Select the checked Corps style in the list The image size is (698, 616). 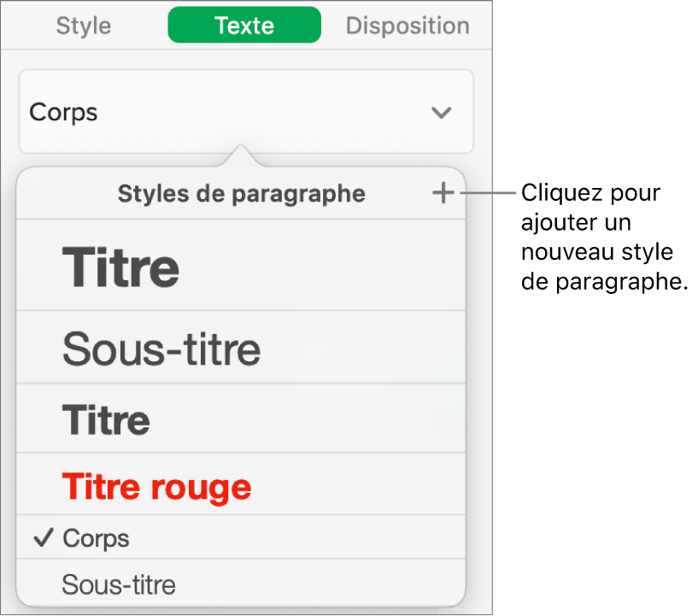tap(96, 538)
